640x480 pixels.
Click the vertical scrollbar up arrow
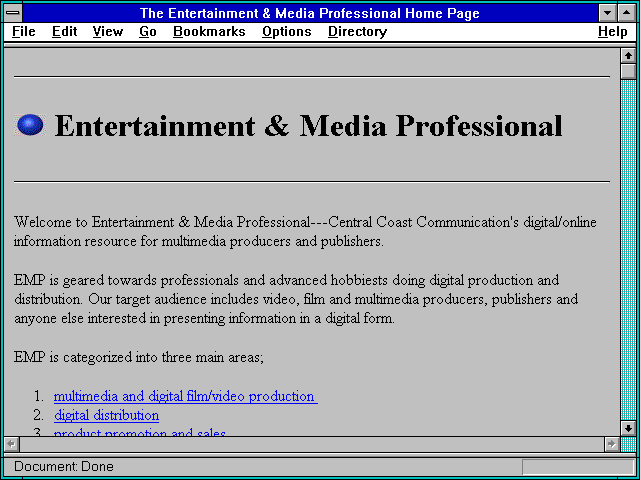[x=628, y=56]
